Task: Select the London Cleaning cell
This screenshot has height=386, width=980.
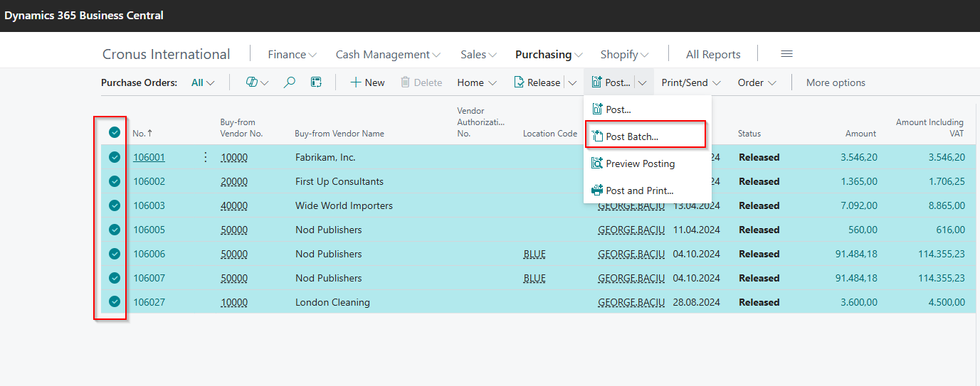Action: click(332, 302)
